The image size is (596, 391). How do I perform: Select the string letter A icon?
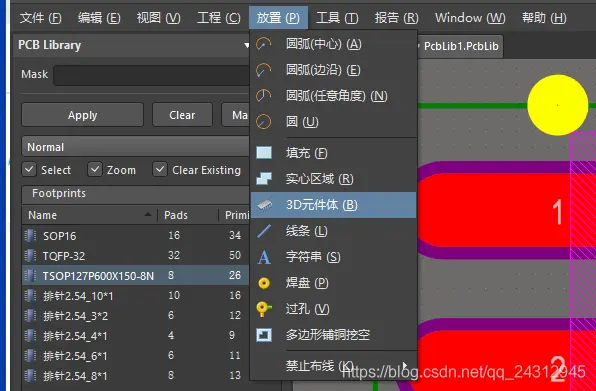pos(264,257)
